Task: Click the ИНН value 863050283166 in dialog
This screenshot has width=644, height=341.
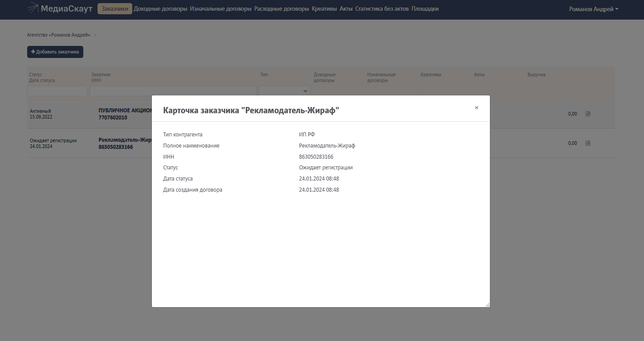Action: [316, 157]
